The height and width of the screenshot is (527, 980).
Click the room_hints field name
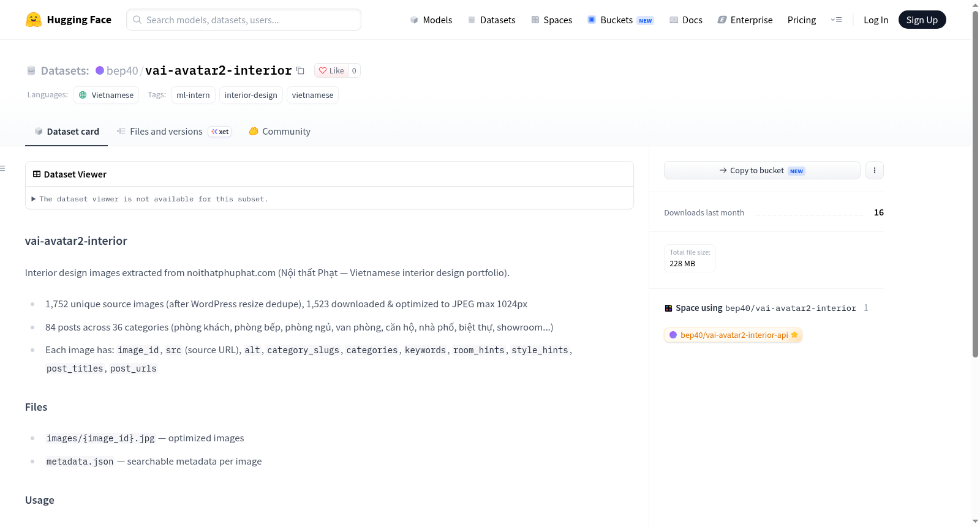479,350
